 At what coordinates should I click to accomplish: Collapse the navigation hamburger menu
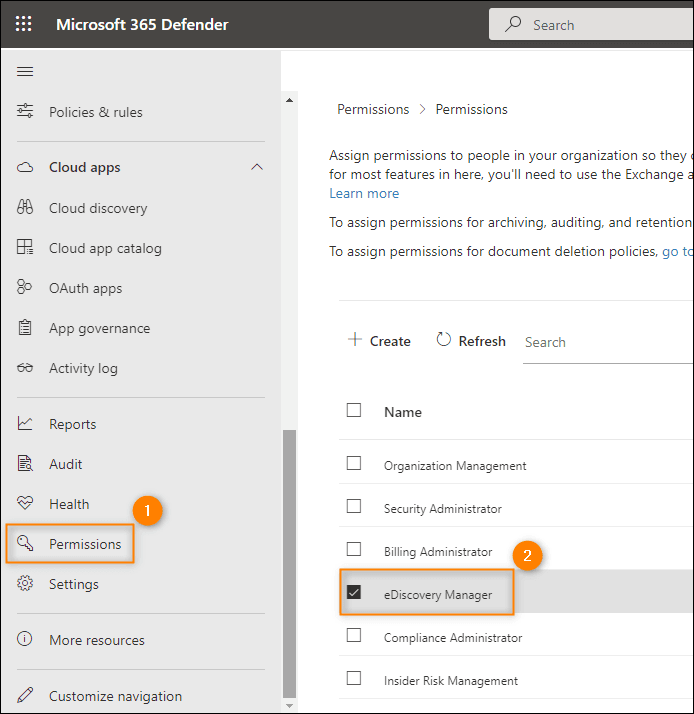(26, 71)
